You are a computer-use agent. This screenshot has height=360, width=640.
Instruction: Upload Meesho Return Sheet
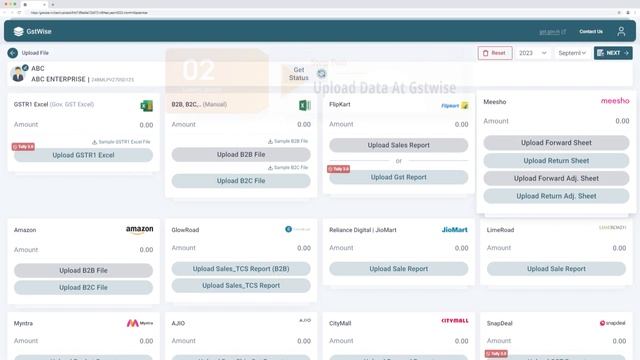point(556,161)
